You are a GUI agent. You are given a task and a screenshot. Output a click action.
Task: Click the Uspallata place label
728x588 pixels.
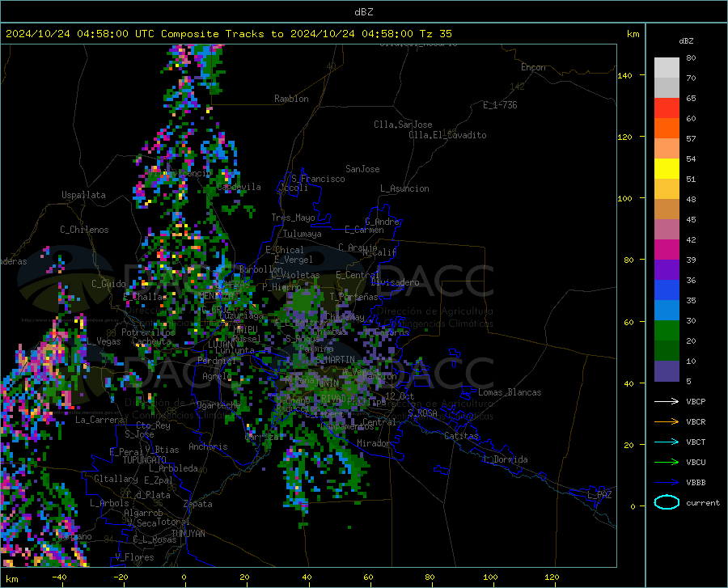(x=83, y=195)
